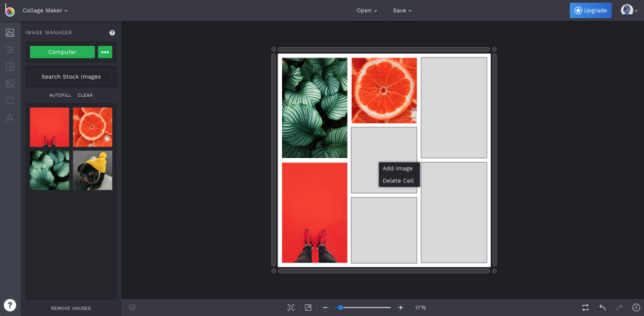
Task: Open the Image Manager sidebar icon
Action: tap(10, 33)
